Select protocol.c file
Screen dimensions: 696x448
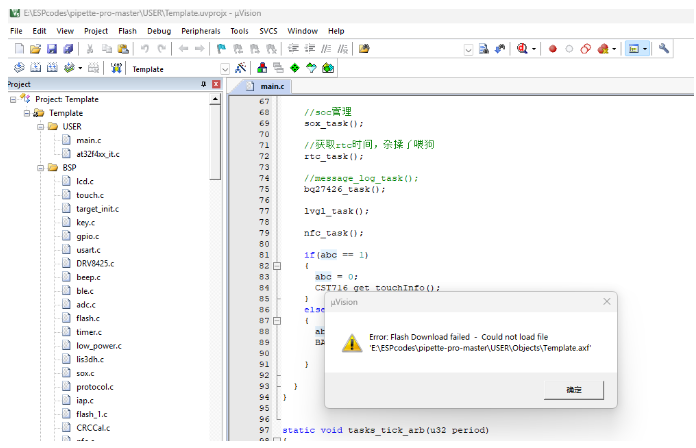[x=95, y=387]
